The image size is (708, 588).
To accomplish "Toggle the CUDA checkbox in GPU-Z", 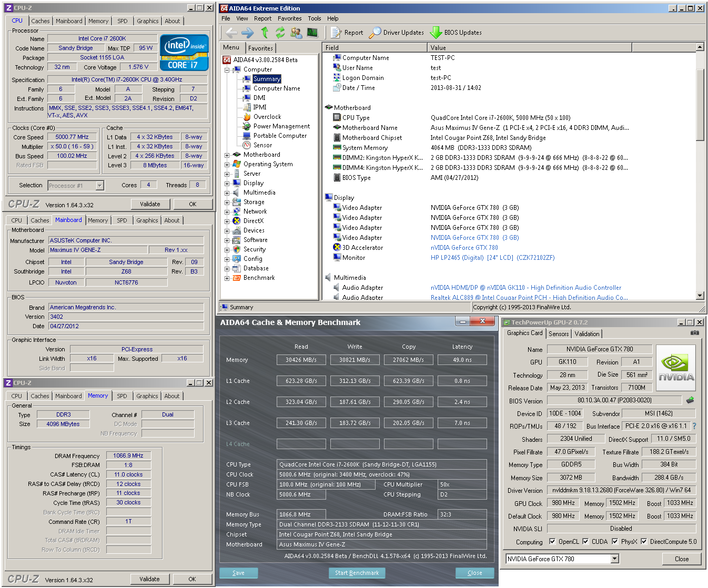I will pyautogui.click(x=585, y=541).
